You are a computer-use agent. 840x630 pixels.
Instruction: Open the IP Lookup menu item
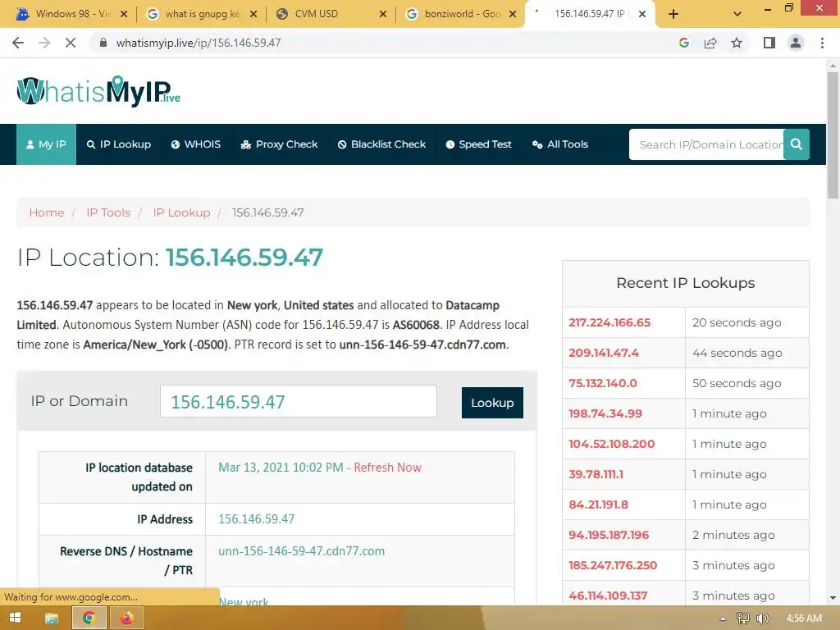tap(119, 144)
